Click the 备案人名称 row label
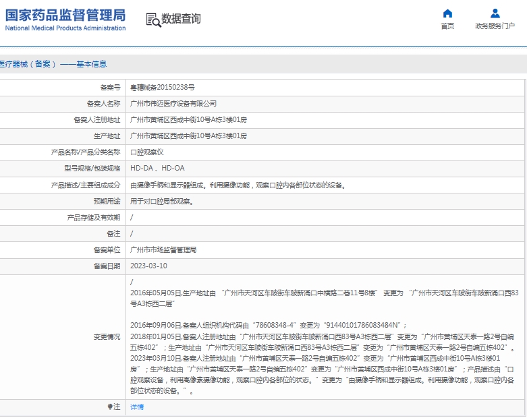Screen dimensions: 527x420 [x=103, y=104]
